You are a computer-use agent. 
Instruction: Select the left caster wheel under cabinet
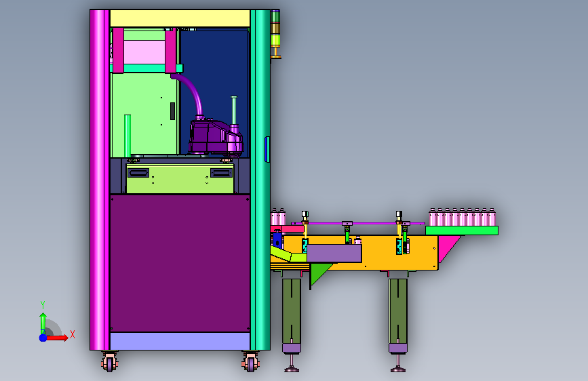tap(109, 362)
